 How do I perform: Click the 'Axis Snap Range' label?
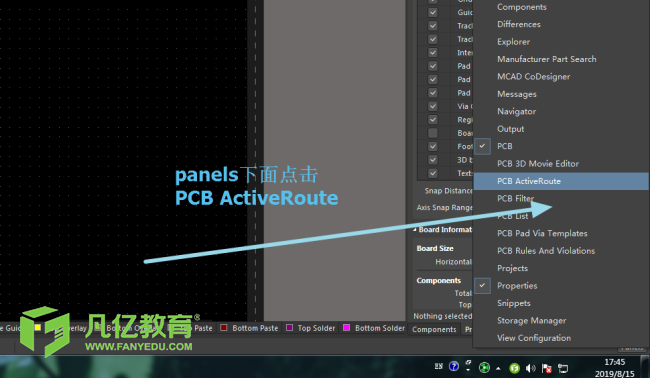point(444,208)
